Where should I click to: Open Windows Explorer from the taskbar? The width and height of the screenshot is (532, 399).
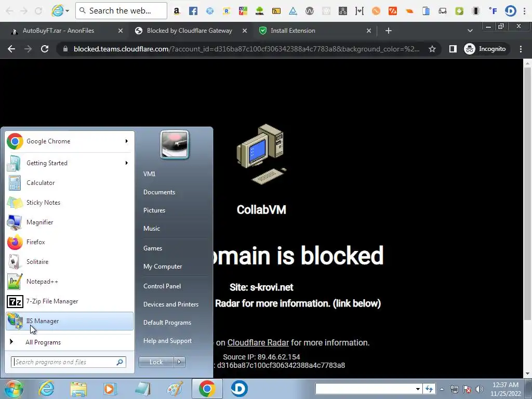(78, 389)
